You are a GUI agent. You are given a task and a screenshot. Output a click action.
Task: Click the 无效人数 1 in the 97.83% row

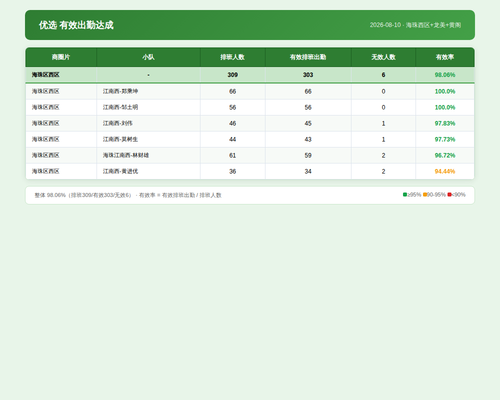pos(383,123)
